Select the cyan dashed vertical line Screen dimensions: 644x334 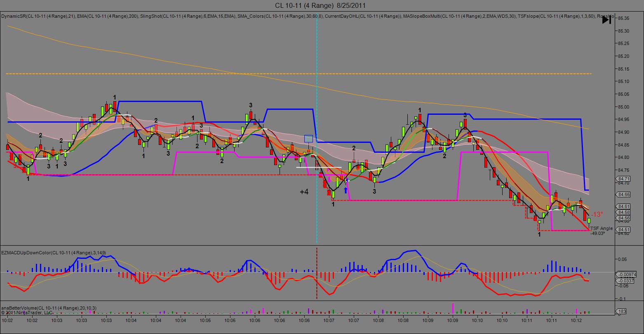[317, 128]
